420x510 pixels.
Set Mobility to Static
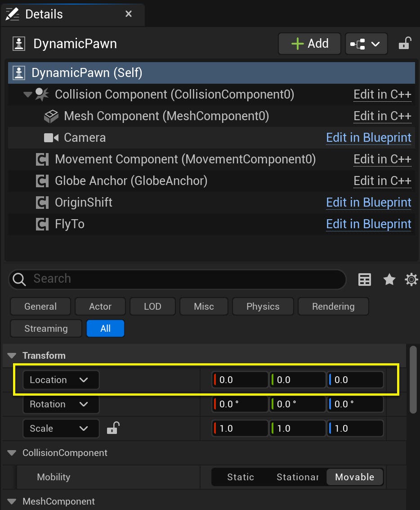(241, 477)
